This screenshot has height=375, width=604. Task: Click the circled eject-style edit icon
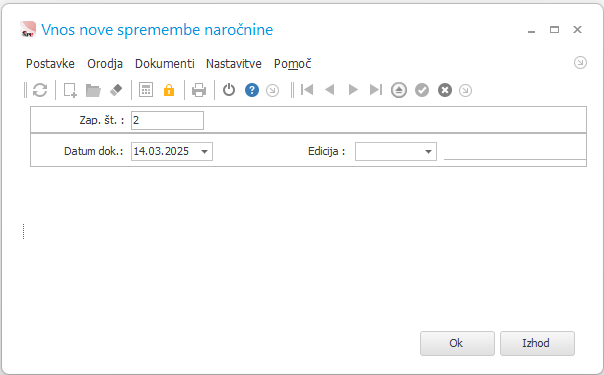399,90
